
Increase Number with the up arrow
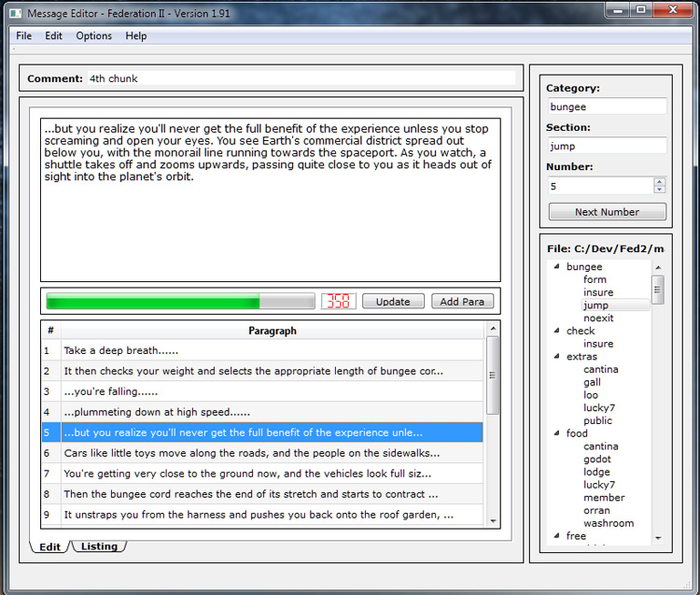659,182
